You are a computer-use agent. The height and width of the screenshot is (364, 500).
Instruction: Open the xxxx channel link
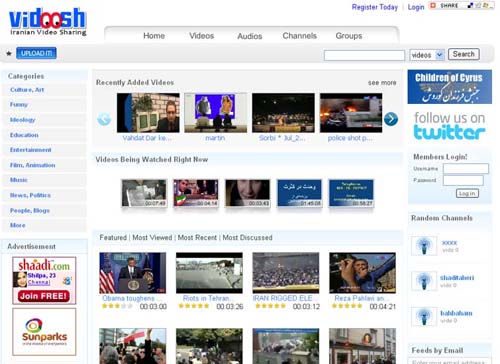tap(450, 243)
